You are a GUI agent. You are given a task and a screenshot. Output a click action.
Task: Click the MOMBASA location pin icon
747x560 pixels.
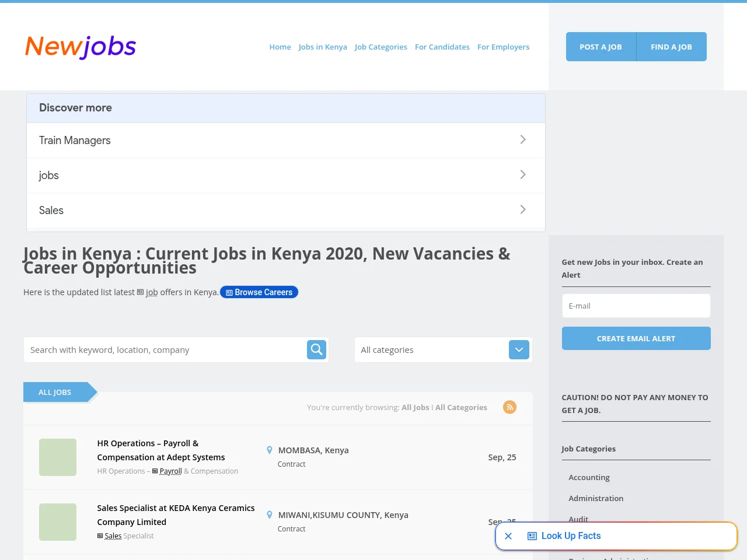270,450
